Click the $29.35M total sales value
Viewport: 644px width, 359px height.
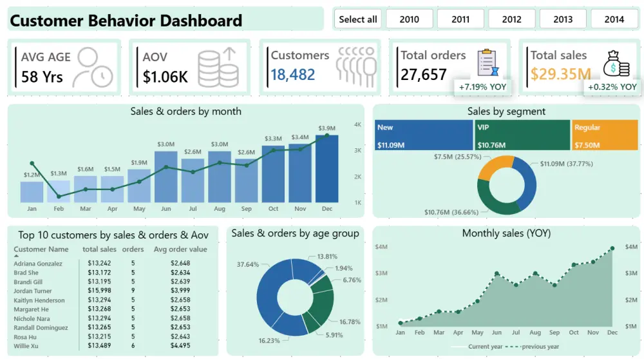point(561,74)
